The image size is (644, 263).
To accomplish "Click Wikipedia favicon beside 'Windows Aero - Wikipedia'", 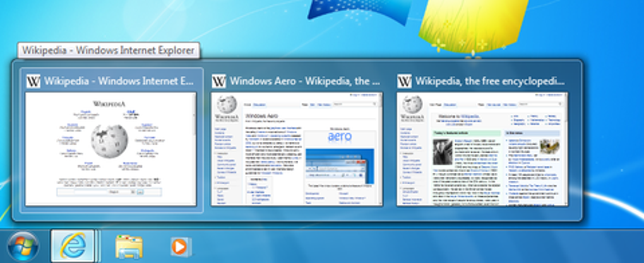I will tap(219, 81).
